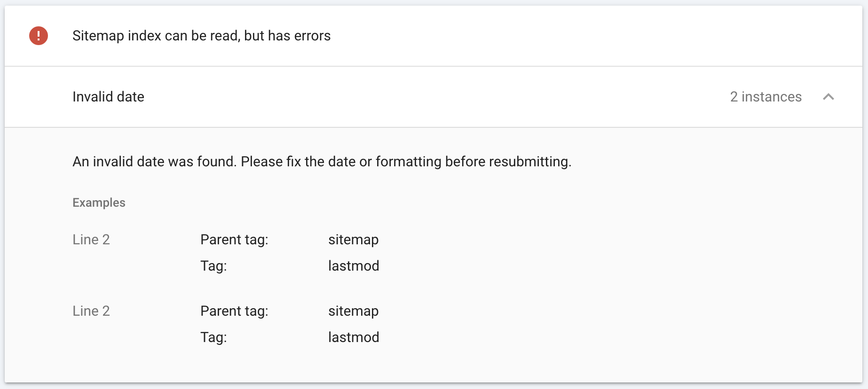868x389 pixels.
Task: Select the Examples heading
Action: pos(99,202)
